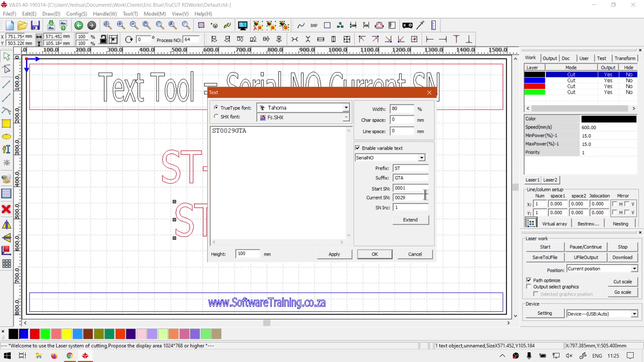The width and height of the screenshot is (644, 362).
Task: Open the Handle(W) menu
Action: coord(105,14)
